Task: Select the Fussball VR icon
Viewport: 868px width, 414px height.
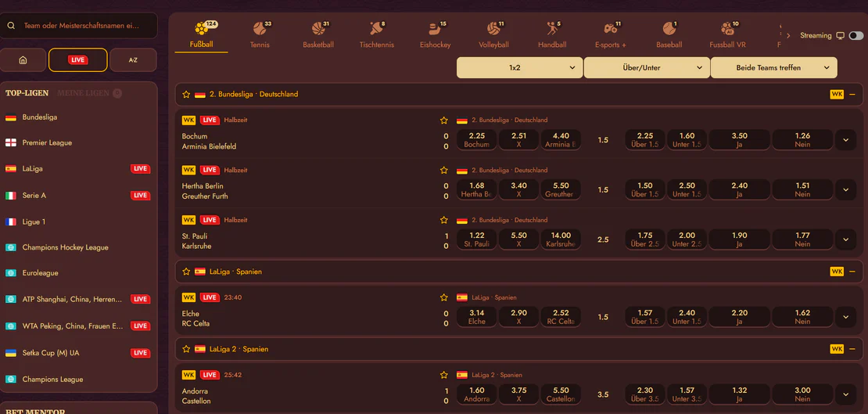Action: (727, 28)
